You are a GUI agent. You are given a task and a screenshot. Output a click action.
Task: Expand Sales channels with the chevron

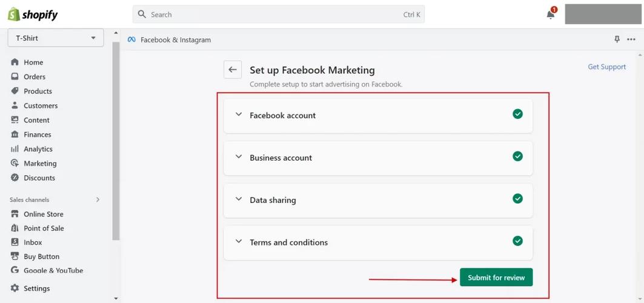pos(98,199)
